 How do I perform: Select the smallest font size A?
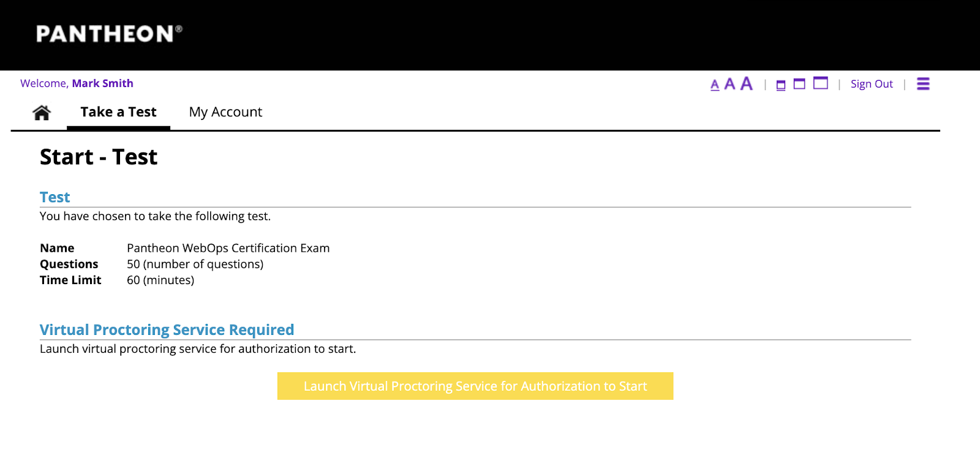[x=715, y=85]
